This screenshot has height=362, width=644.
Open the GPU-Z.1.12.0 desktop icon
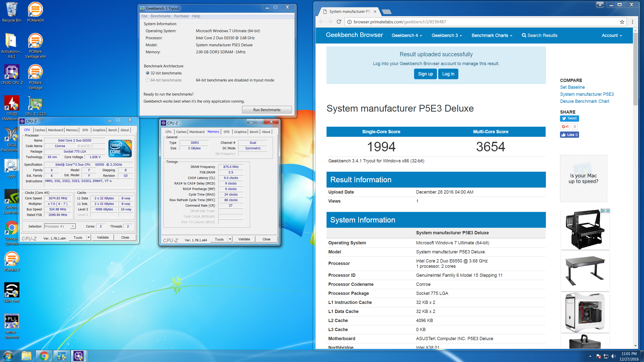pyautogui.click(x=35, y=106)
